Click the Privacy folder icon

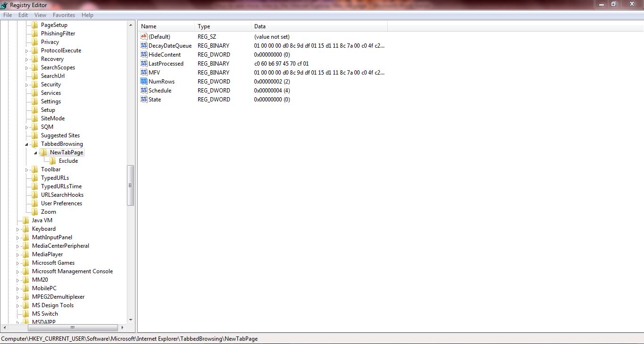pyautogui.click(x=34, y=42)
